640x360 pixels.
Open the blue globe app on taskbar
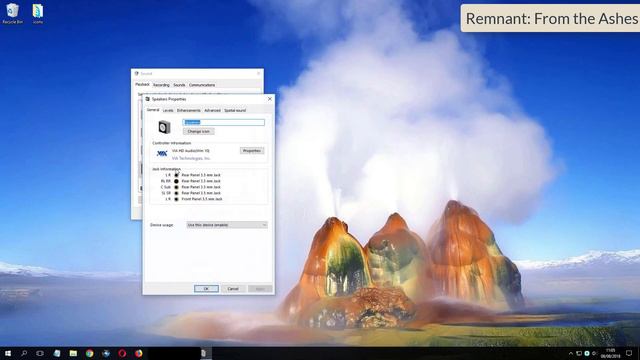[x=106, y=353]
